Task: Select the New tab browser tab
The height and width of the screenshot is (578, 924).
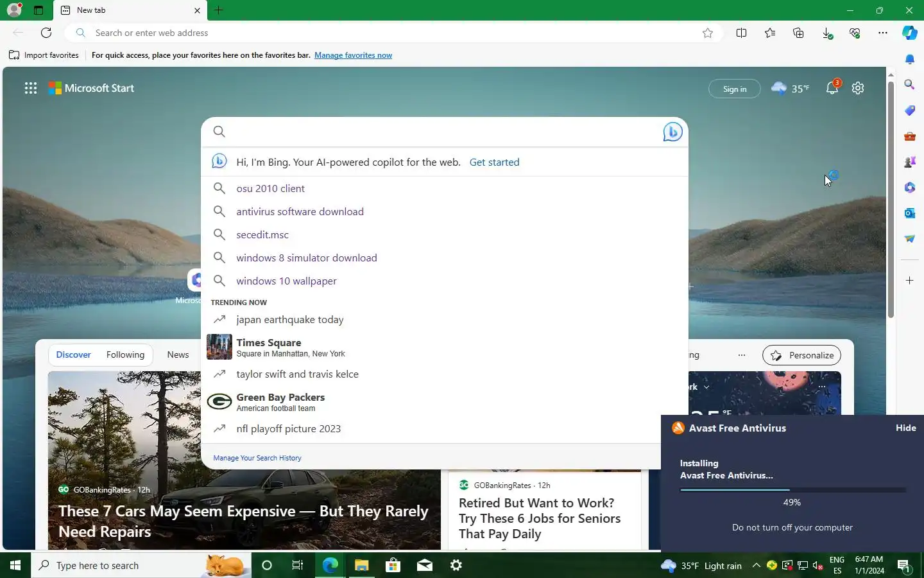Action: click(131, 10)
